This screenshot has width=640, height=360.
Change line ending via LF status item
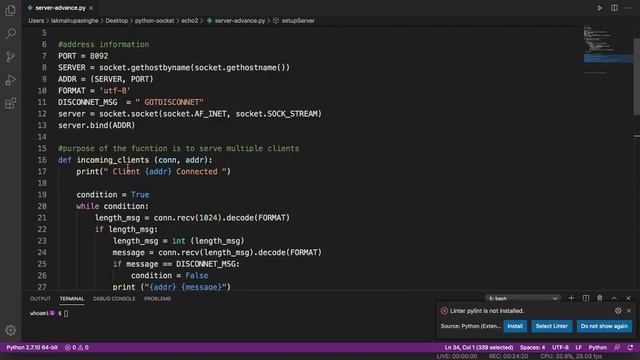pos(578,348)
